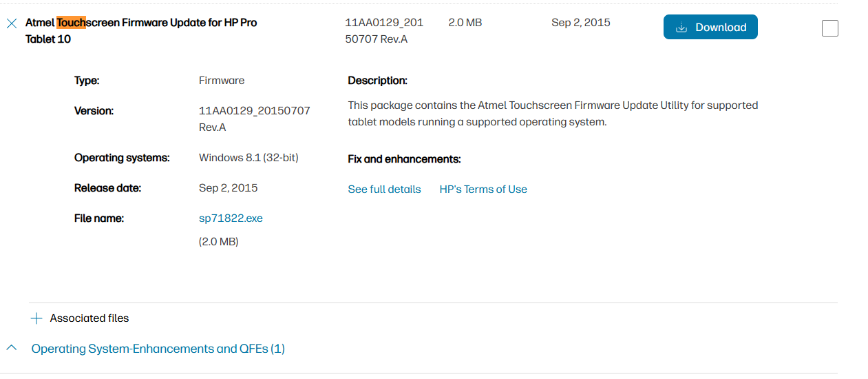Click the download arrow icon in Download button
This screenshot has height=379, width=868.
(x=681, y=28)
